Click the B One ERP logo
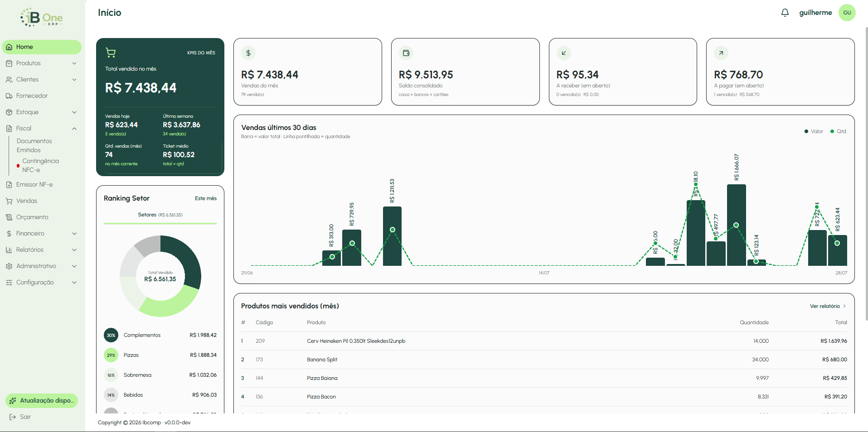Viewport: 868px width, 432px height. tap(42, 18)
